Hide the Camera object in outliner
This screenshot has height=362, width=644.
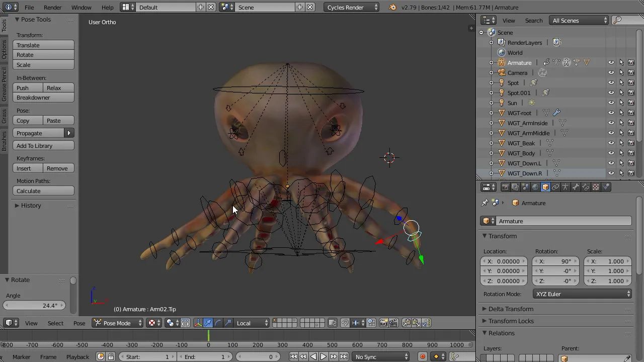pyautogui.click(x=611, y=73)
